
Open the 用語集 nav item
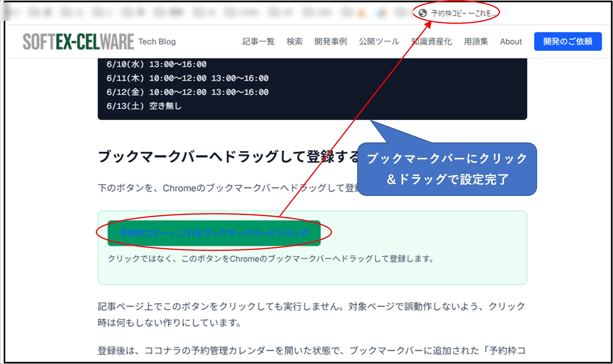[x=476, y=42]
